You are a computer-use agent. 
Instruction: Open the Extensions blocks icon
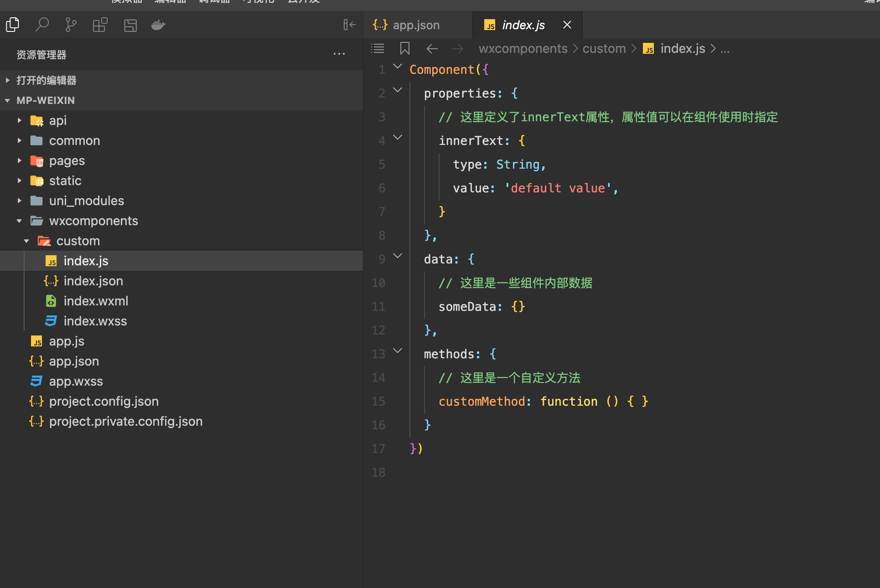tap(100, 25)
